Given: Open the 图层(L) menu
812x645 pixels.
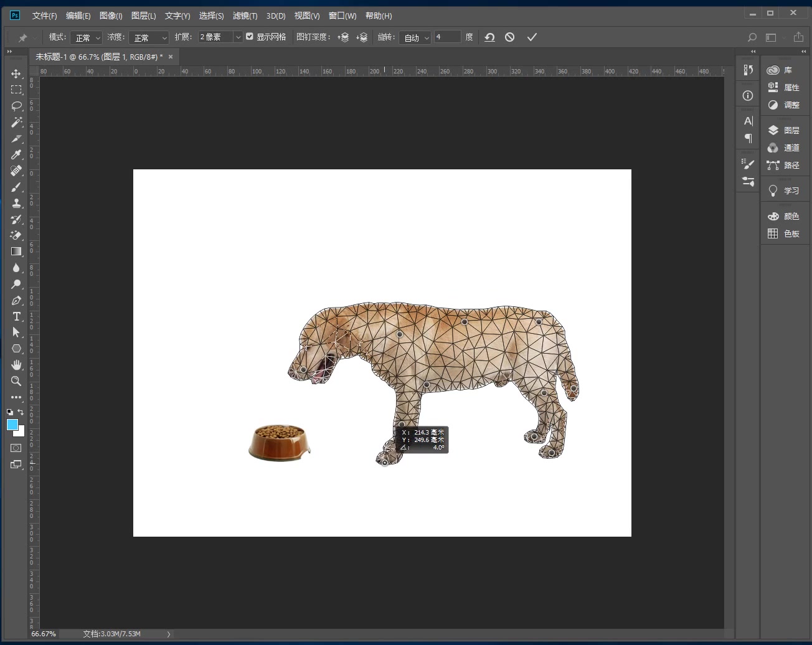Looking at the screenshot, I should coord(144,16).
